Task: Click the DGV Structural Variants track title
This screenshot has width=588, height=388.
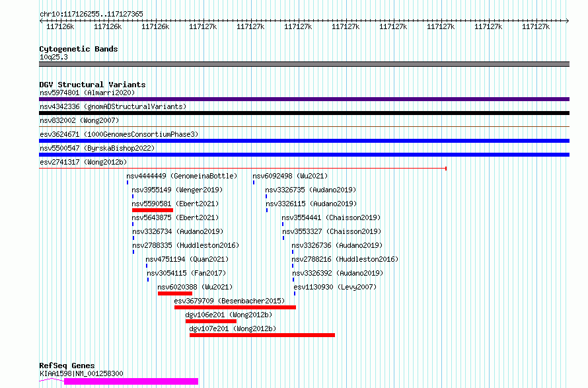Action: [x=92, y=85]
